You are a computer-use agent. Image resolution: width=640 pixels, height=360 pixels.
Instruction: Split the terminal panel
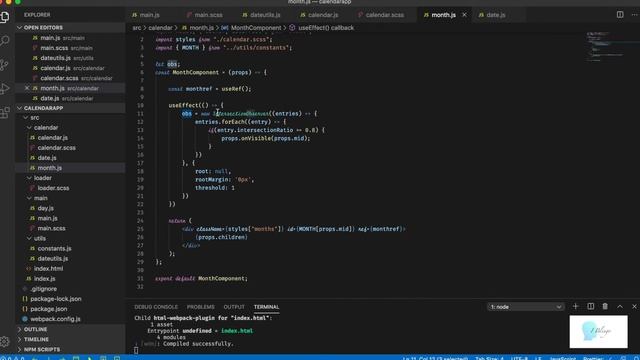coord(590,307)
